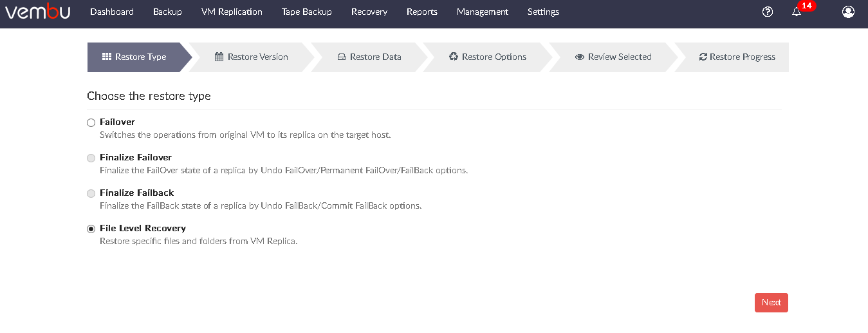Open the Dashboard menu item

[x=112, y=12]
